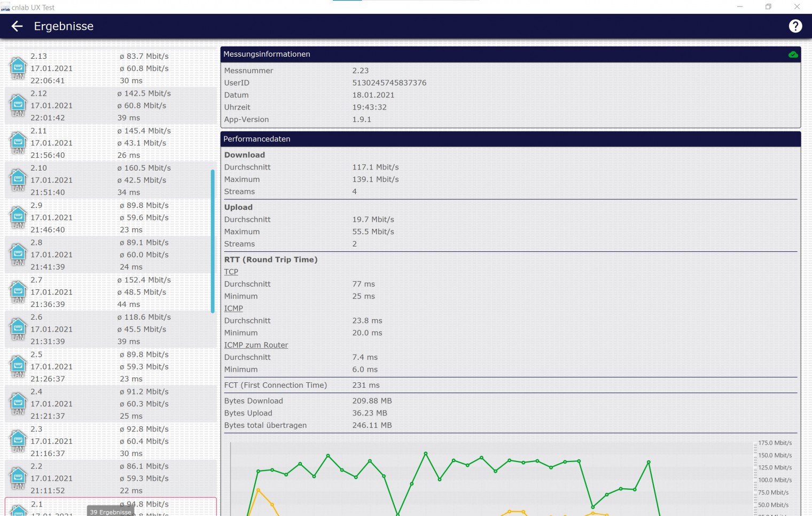Click the results list vertical scrollbar
The height and width of the screenshot is (516, 812).
(213, 241)
